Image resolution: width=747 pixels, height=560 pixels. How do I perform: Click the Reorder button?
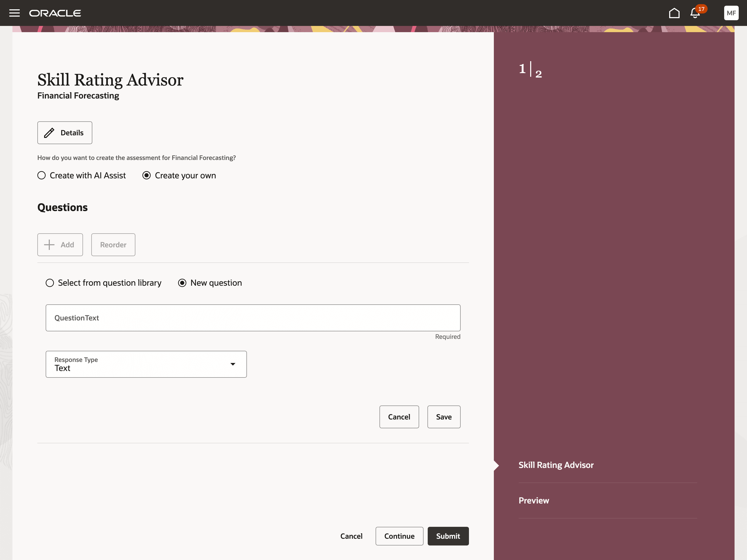(x=113, y=245)
